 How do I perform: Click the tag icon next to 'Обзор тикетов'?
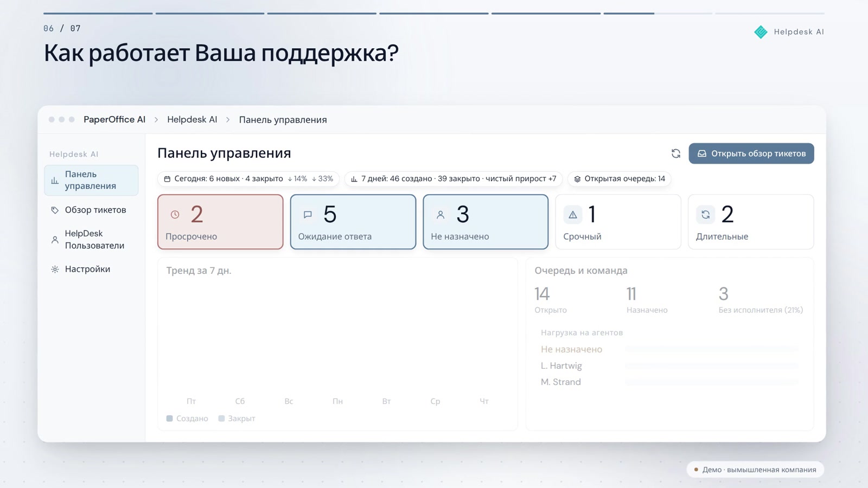tap(55, 210)
